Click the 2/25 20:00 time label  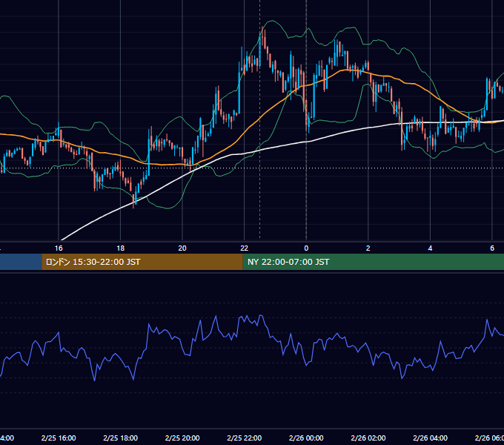coord(182,438)
